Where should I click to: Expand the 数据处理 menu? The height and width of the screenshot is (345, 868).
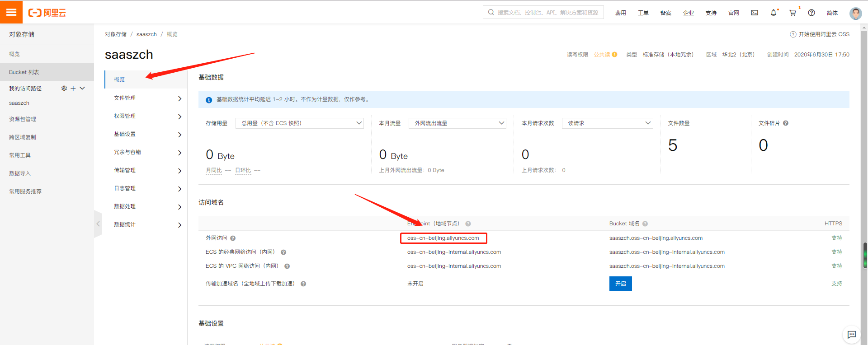click(x=146, y=206)
